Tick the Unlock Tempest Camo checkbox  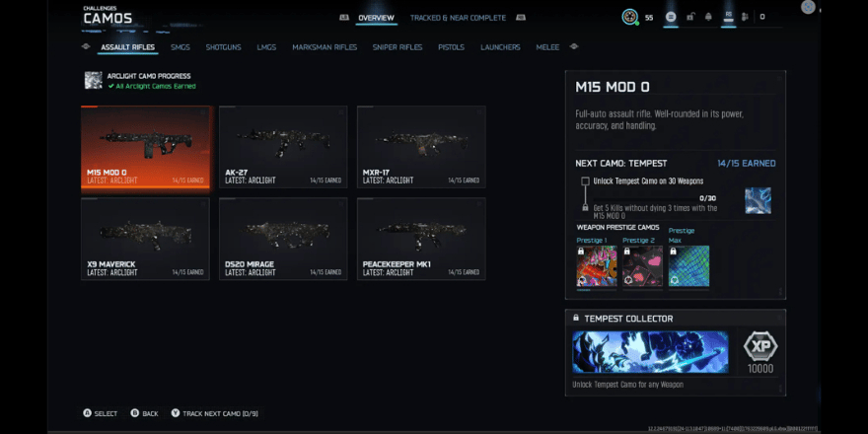(x=585, y=181)
